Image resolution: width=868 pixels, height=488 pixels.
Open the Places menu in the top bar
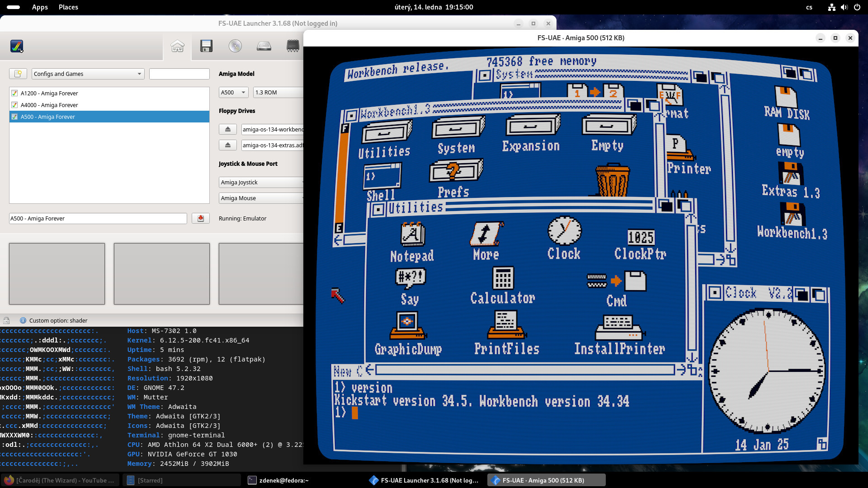click(68, 7)
